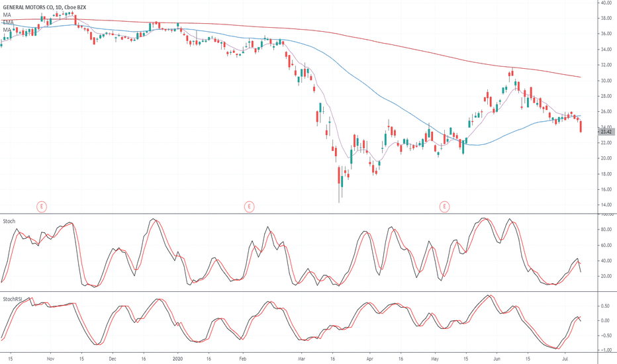Click the Jul date axis label
Viewport: 617px width, 364px height.
pyautogui.click(x=565, y=359)
